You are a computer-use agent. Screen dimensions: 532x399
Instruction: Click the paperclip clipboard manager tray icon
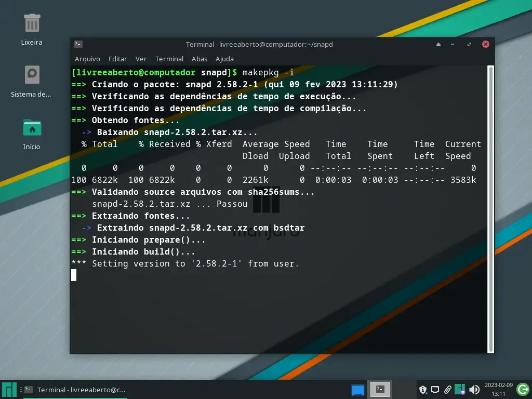(447, 390)
